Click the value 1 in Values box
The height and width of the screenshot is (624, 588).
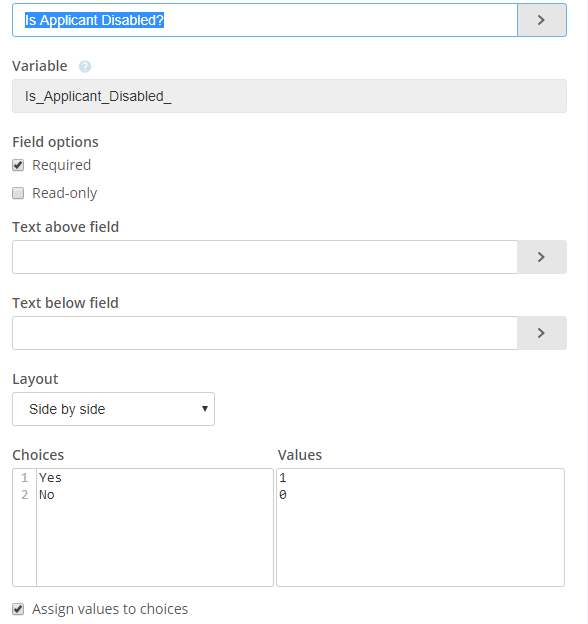pyautogui.click(x=282, y=478)
